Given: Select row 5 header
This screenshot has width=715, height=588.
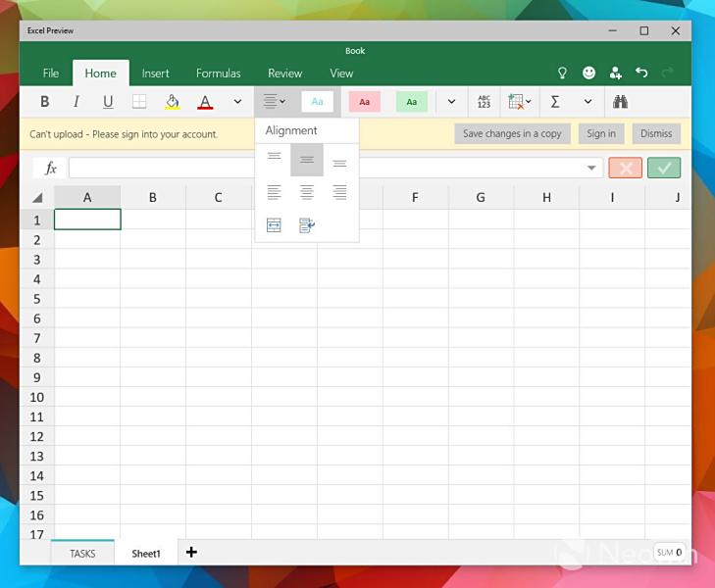Looking at the screenshot, I should pyautogui.click(x=37, y=299).
